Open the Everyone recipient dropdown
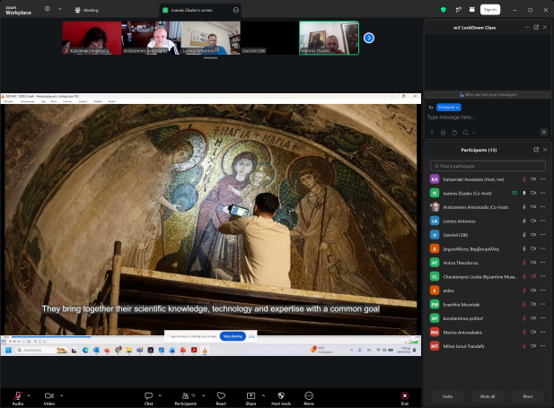 click(448, 107)
